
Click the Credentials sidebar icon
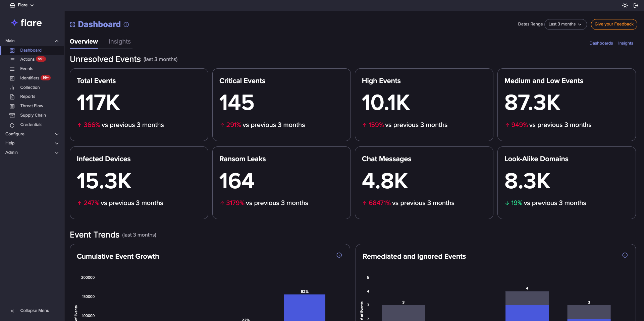coord(12,125)
